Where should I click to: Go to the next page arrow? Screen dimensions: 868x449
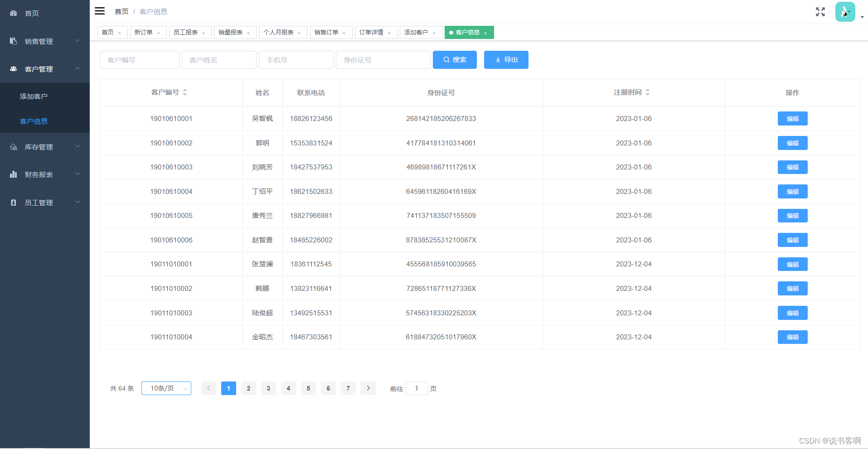click(x=368, y=388)
